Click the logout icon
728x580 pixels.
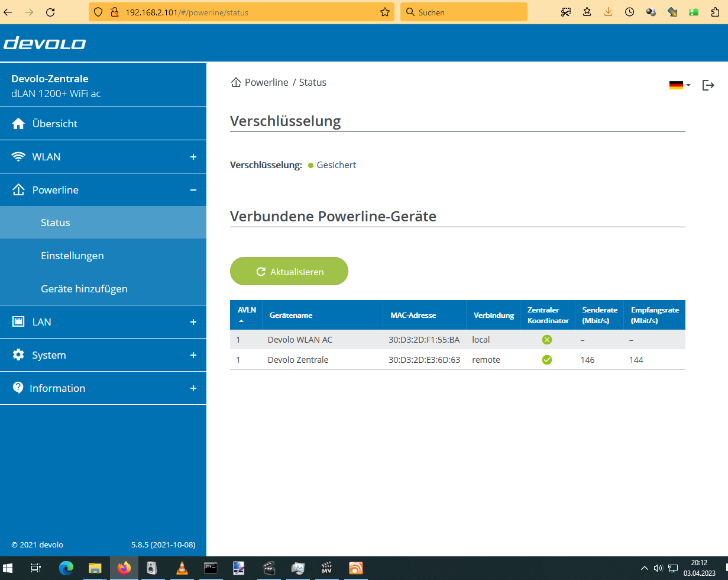click(x=708, y=85)
